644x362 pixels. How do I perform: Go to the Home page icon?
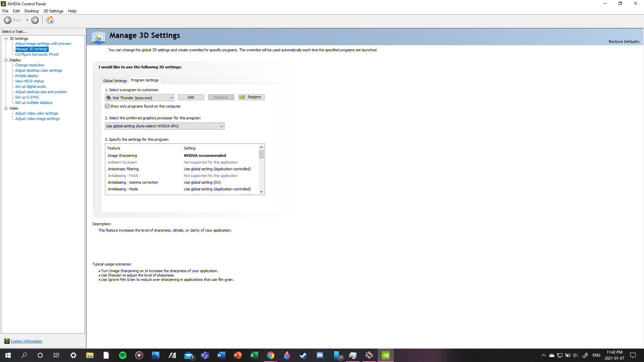[x=50, y=20]
